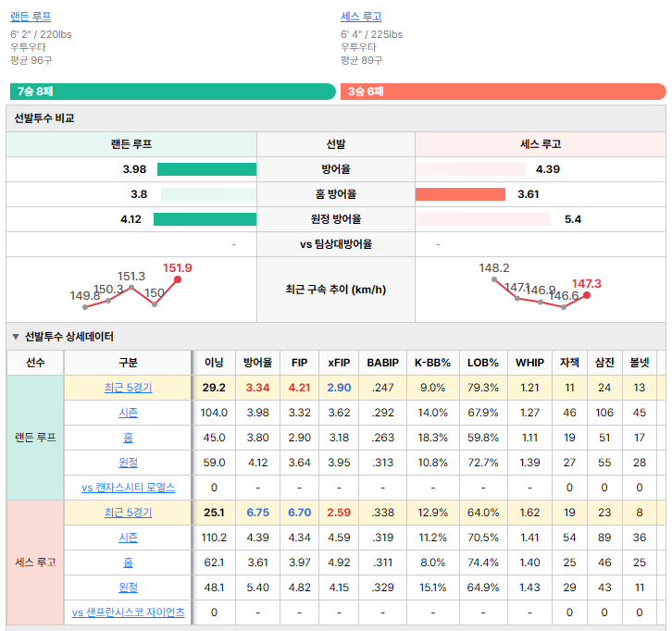Viewport: 672px width, 631px height.
Task: Click the 삼진 column header
Action: (604, 363)
